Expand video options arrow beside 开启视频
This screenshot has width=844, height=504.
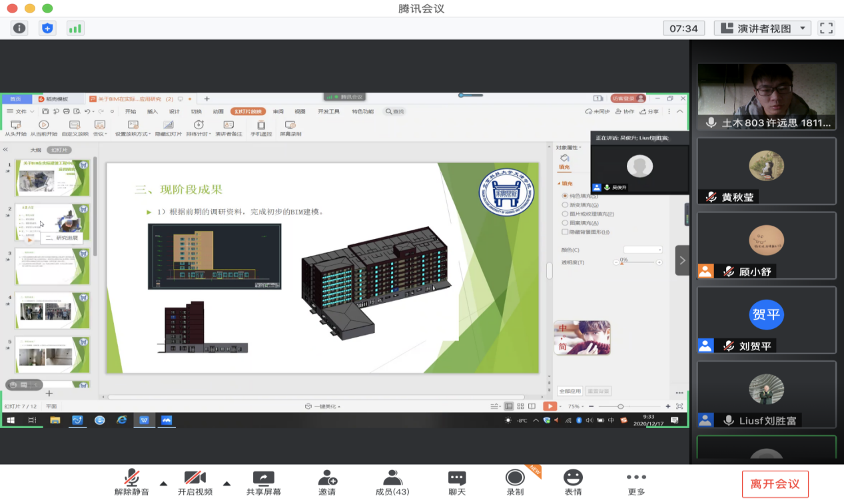[x=226, y=483]
